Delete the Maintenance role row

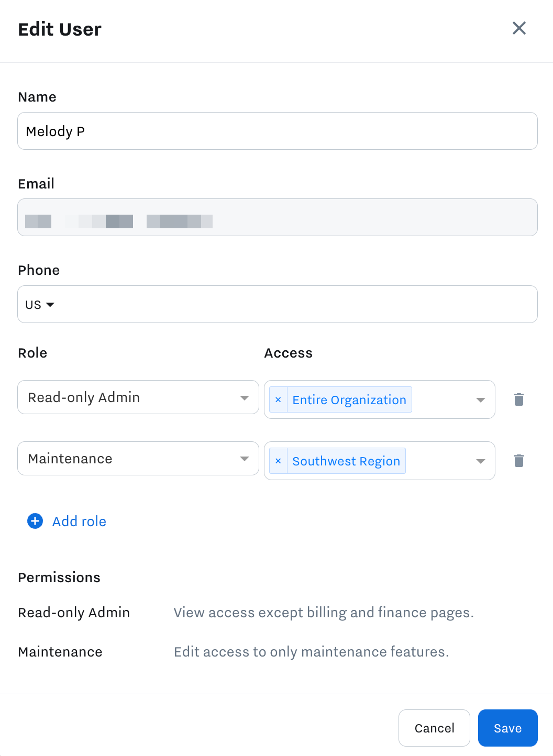click(519, 461)
